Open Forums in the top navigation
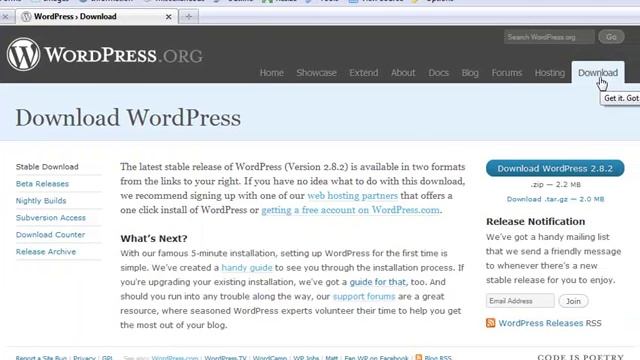The width and height of the screenshot is (640, 360). point(507,73)
